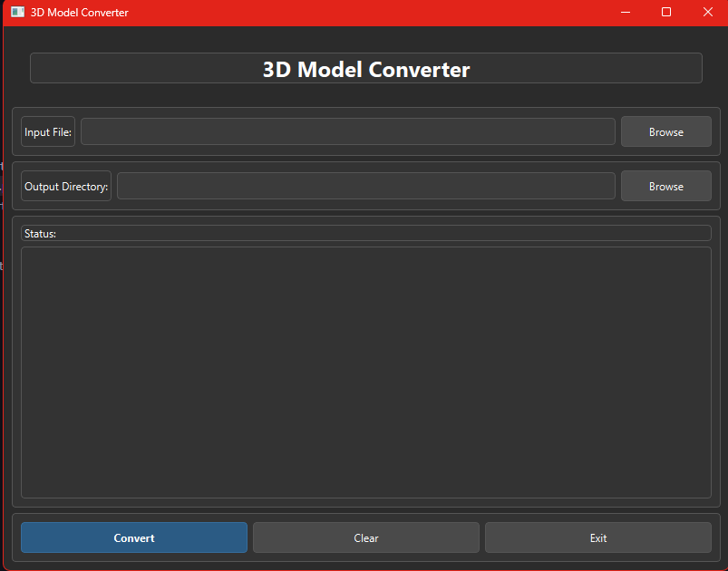
Task: Click inside the Input File text field
Action: (x=347, y=131)
